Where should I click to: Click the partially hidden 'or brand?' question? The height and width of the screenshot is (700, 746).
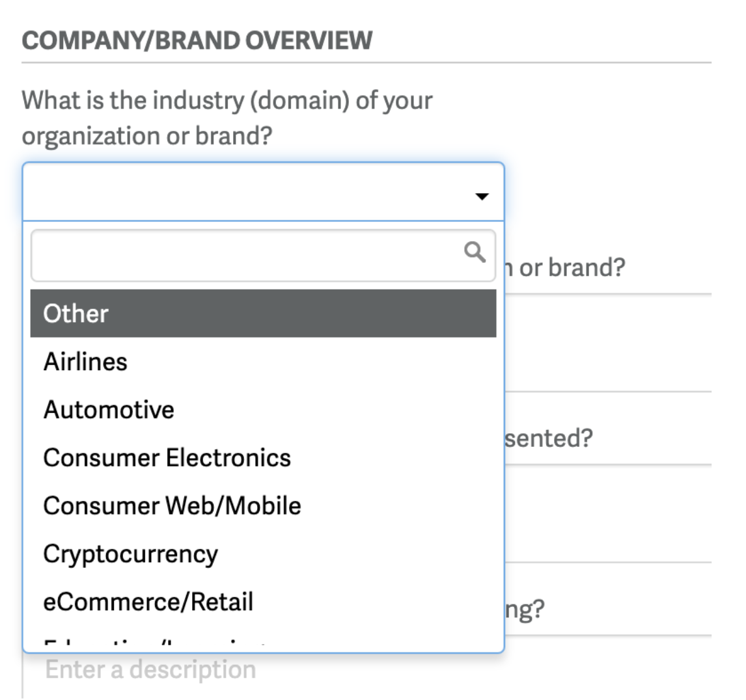click(x=565, y=268)
